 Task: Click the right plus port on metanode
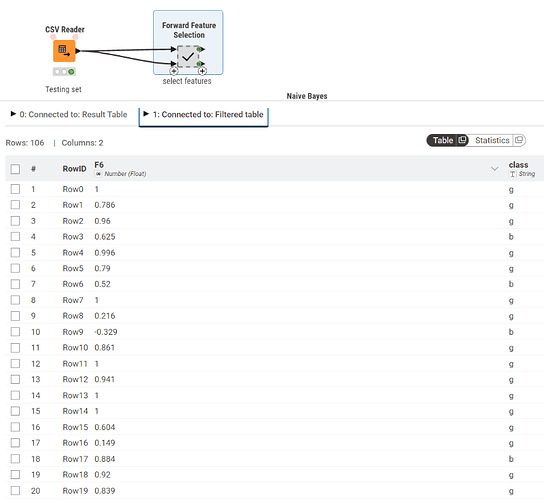tap(202, 71)
